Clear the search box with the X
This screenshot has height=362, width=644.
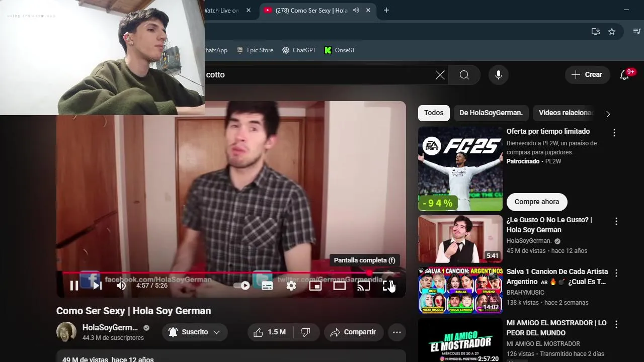pos(440,75)
